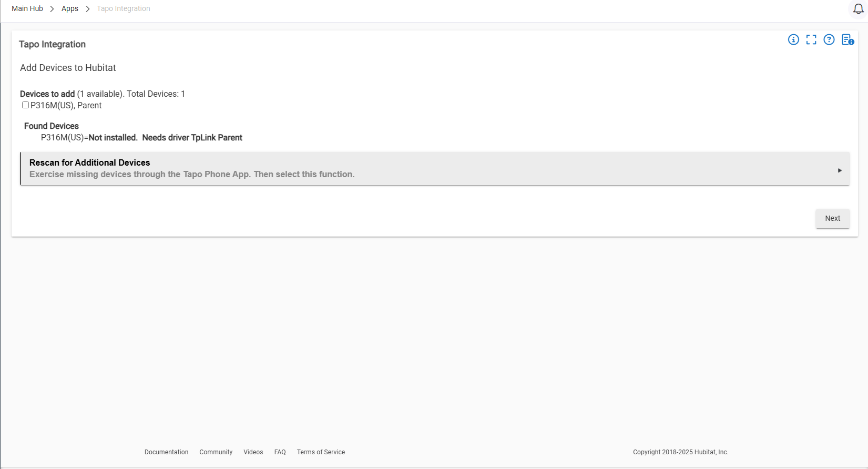Screen dimensions: 868x469
Task: Open Terms of Service link
Action: [321, 452]
